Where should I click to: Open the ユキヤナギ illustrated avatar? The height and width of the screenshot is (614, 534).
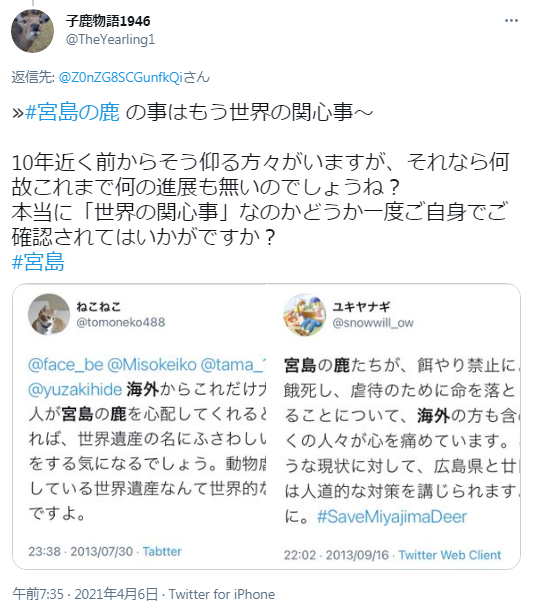(305, 315)
